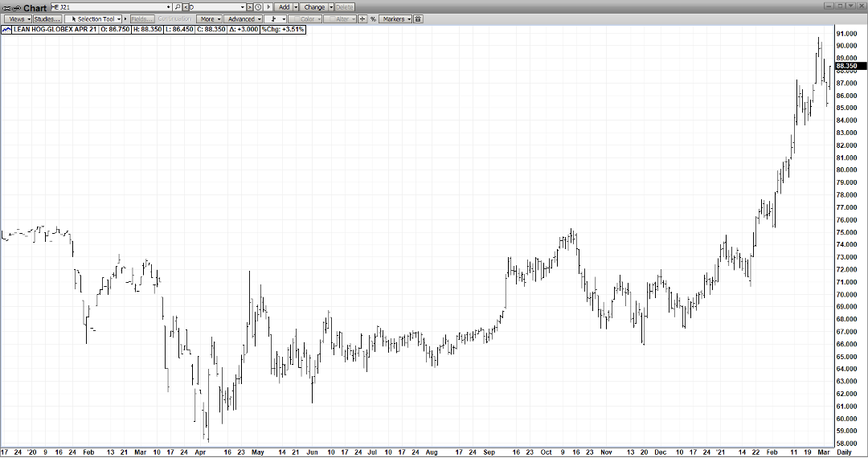868x458 pixels.
Task: Open the clock time settings icon
Action: [258, 7]
